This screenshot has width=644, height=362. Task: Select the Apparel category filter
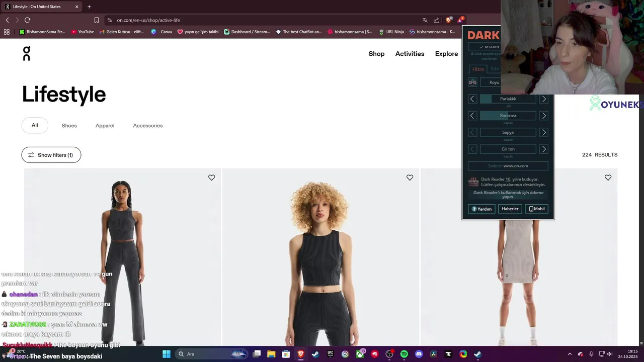[x=105, y=126]
